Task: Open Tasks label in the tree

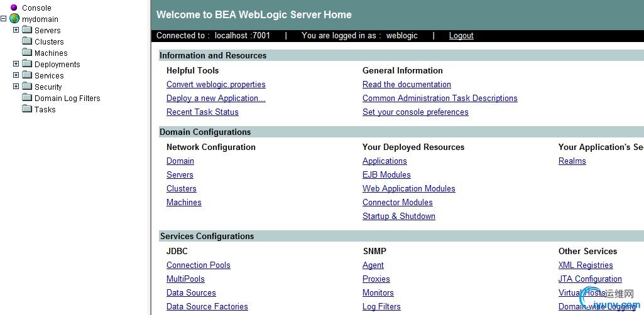Action: 45,110
